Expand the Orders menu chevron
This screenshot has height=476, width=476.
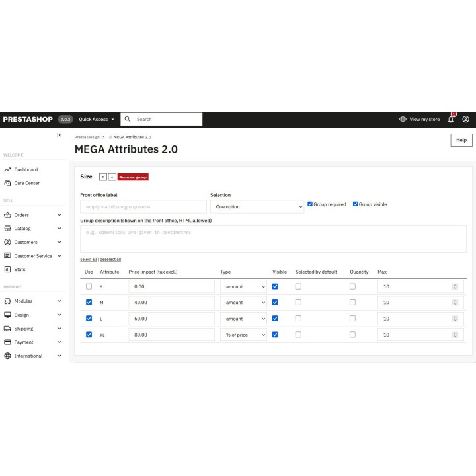59,215
